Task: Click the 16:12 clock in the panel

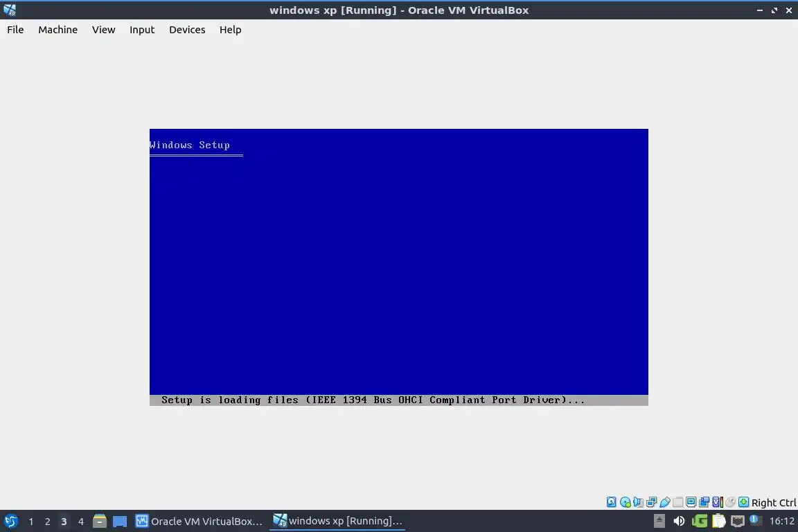Action: (781, 521)
